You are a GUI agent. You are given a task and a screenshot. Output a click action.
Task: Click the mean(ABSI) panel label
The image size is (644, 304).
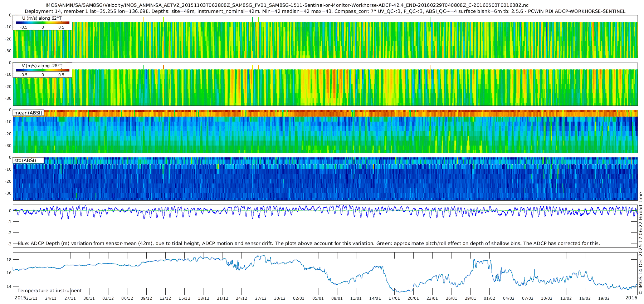point(28,113)
